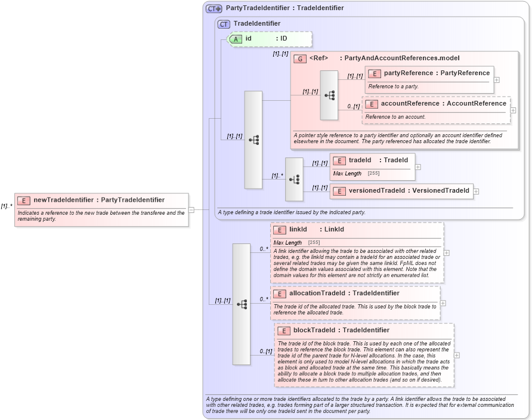Select the partyReference : PartyReference label
This screenshot has height=420, width=532.
click(437, 73)
